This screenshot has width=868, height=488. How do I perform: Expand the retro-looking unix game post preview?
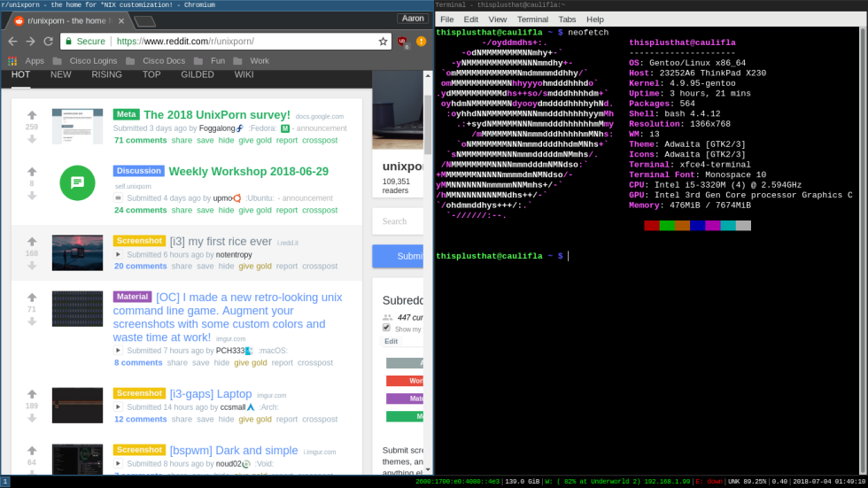[x=118, y=350]
